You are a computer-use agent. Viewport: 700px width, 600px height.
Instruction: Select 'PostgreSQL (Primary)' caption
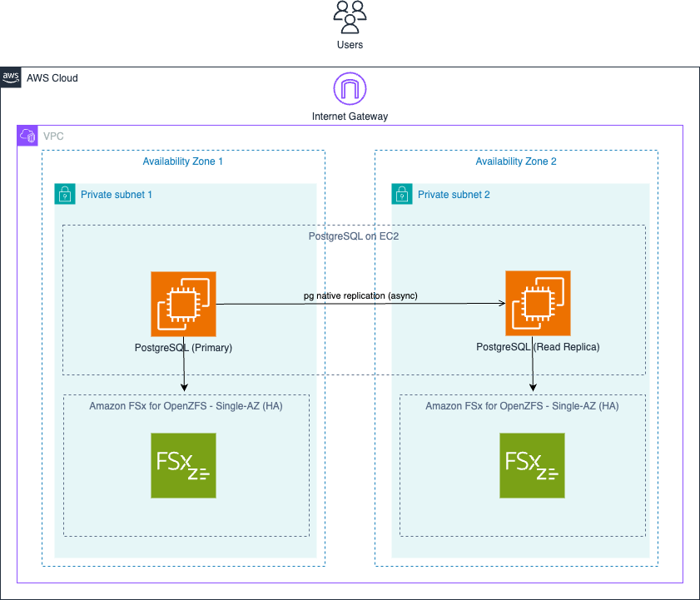[x=183, y=348]
